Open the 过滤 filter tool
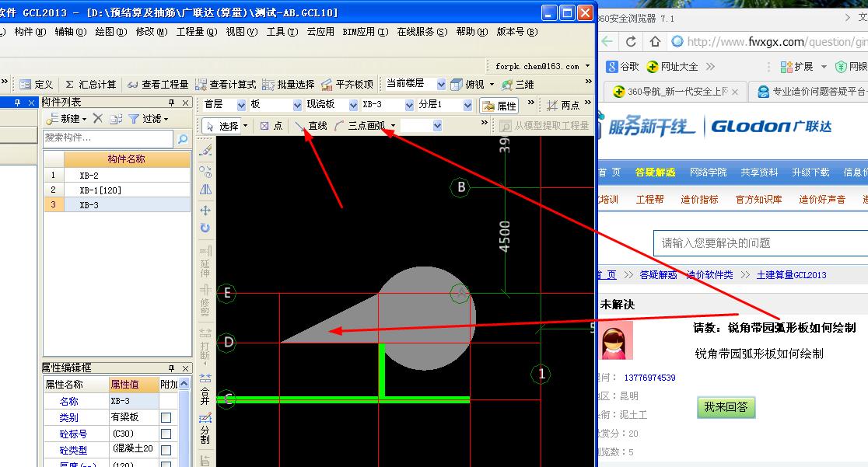This screenshot has width=868, height=467. tap(148, 118)
